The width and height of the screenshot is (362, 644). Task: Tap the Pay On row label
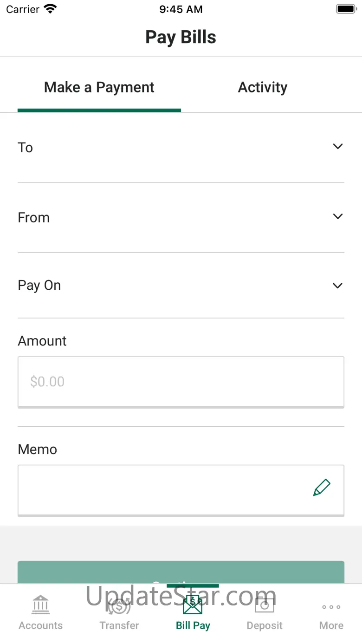click(x=39, y=286)
